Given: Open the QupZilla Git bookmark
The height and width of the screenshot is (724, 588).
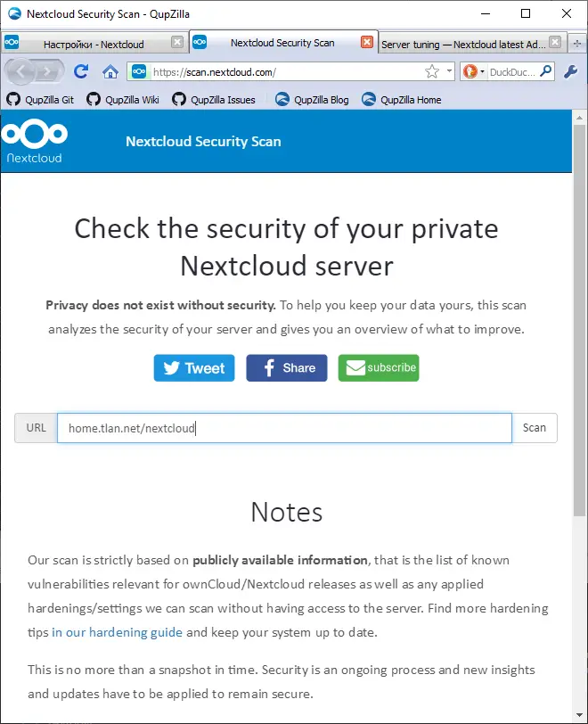Looking at the screenshot, I should pyautogui.click(x=40, y=100).
